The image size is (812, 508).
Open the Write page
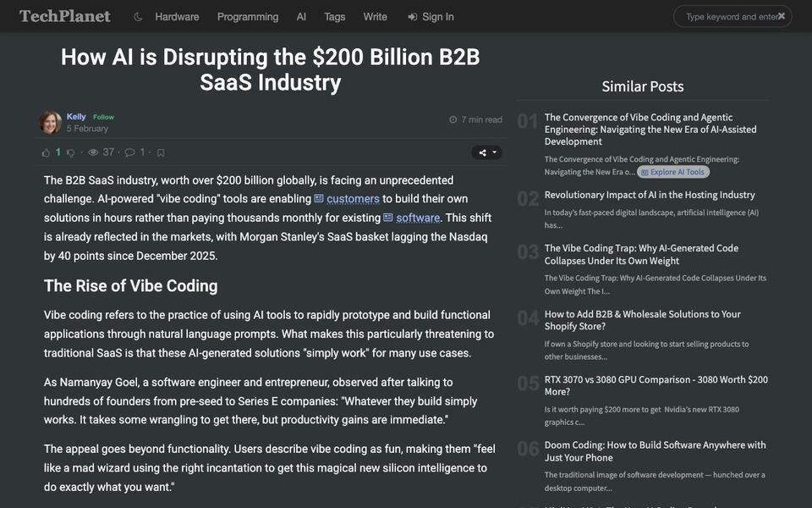pyautogui.click(x=375, y=17)
